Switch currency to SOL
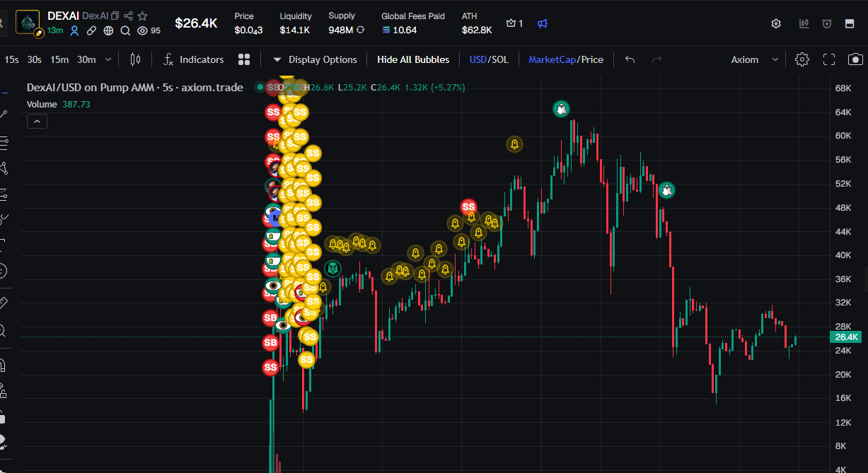This screenshot has height=473, width=868. click(x=499, y=59)
